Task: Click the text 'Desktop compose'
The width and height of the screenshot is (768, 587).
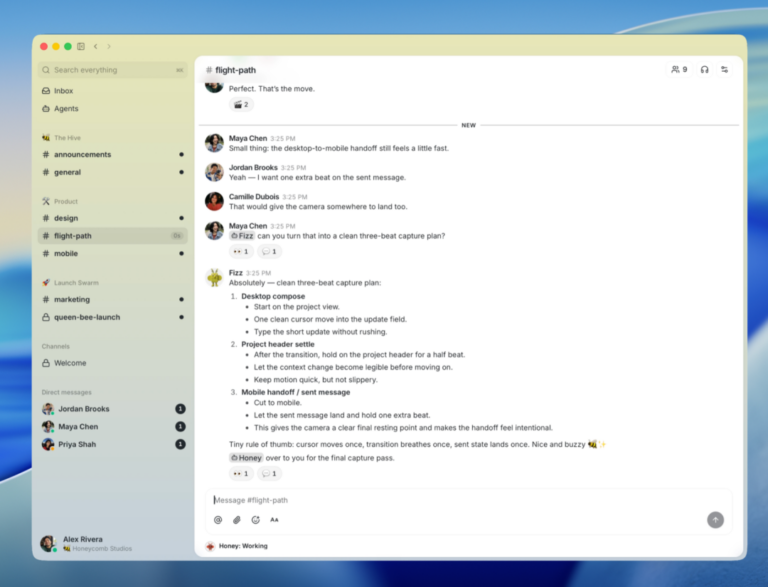Action: pos(273,296)
